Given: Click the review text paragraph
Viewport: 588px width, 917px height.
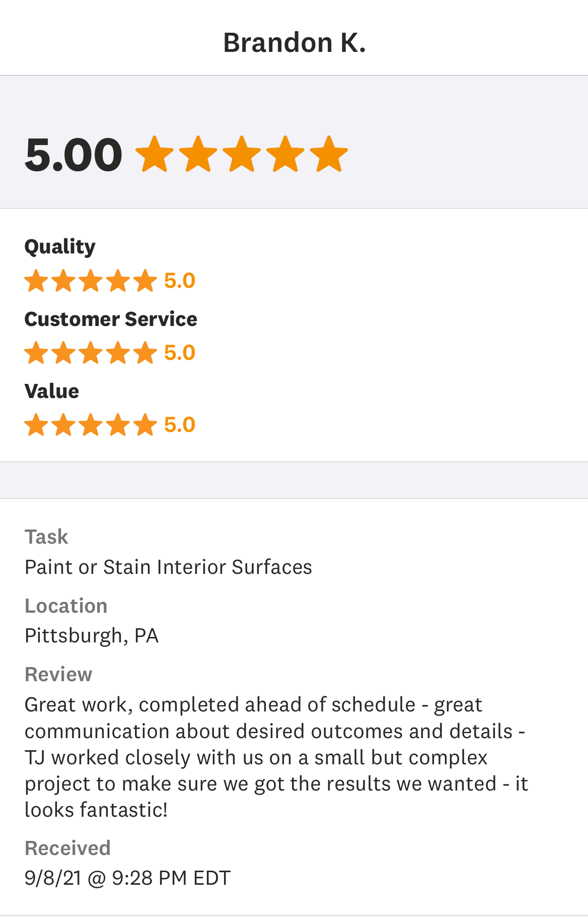Looking at the screenshot, I should click(x=276, y=757).
